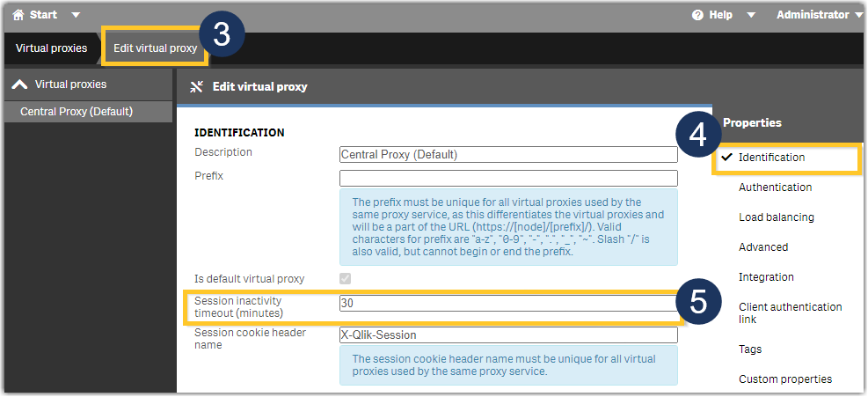Show the Load balancing property section
The width and height of the screenshot is (868, 397).
coord(776,217)
